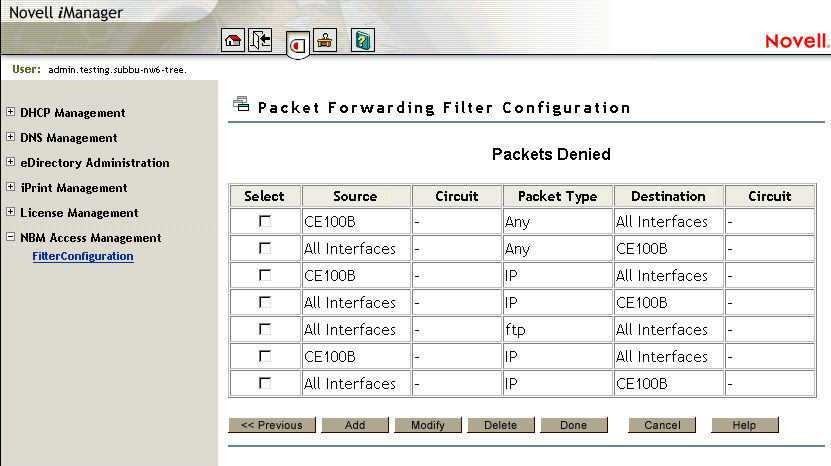
Task: Tick the checkbox in the fourth filter row
Action: tap(265, 302)
